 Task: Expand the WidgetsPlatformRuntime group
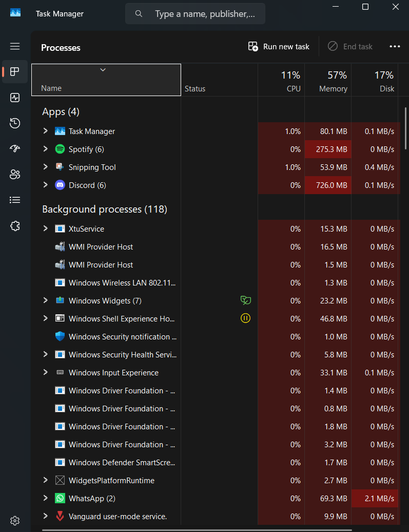pos(46,480)
